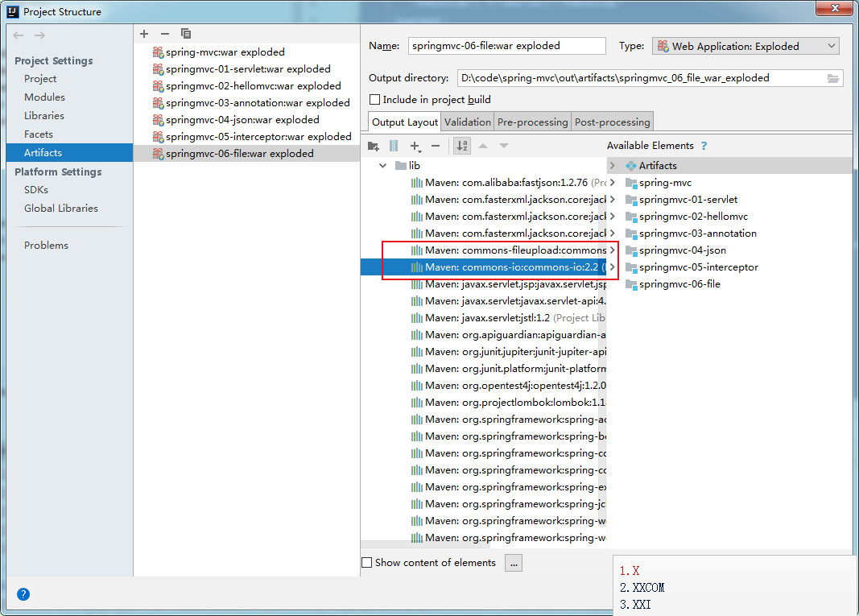The height and width of the screenshot is (616, 859).
Task: Switch to Pre-processing tab
Action: coord(532,122)
